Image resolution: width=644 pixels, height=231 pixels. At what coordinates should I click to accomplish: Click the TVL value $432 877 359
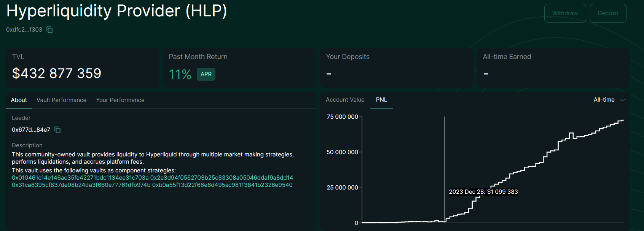(57, 73)
